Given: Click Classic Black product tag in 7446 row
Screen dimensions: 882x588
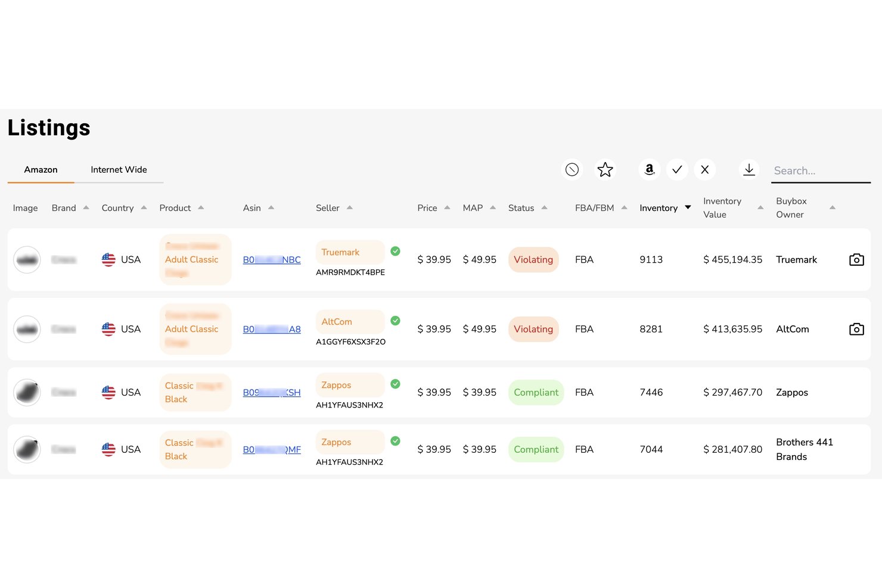Looking at the screenshot, I should click(x=195, y=393).
